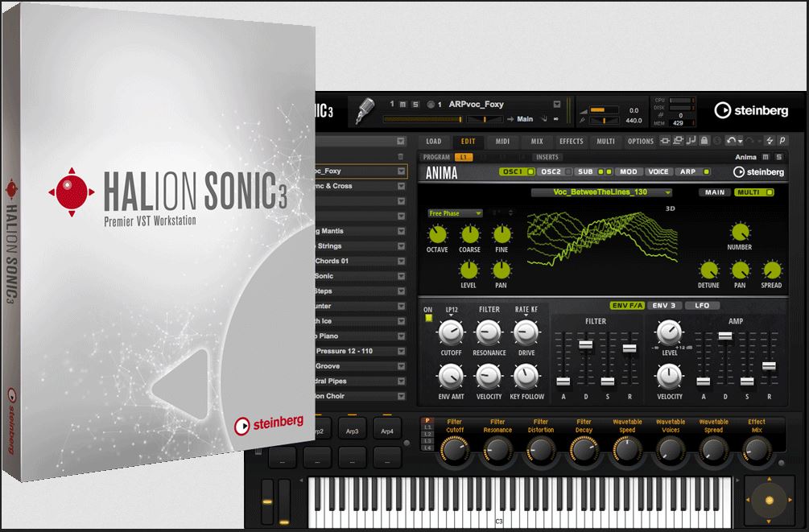Viewport: 809px width, 532px height.
Task: Trigger the Arp3 pad
Action: coord(353,428)
